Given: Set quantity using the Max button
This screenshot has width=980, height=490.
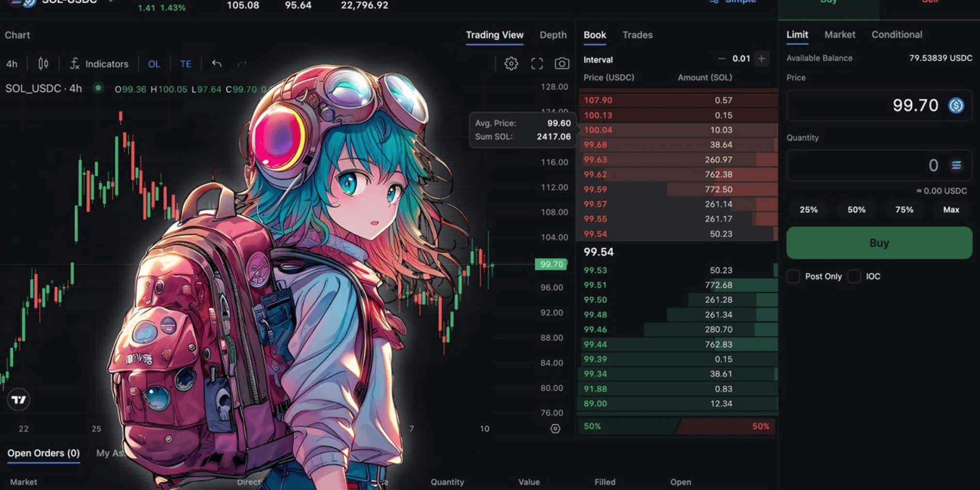Looking at the screenshot, I should click(950, 210).
